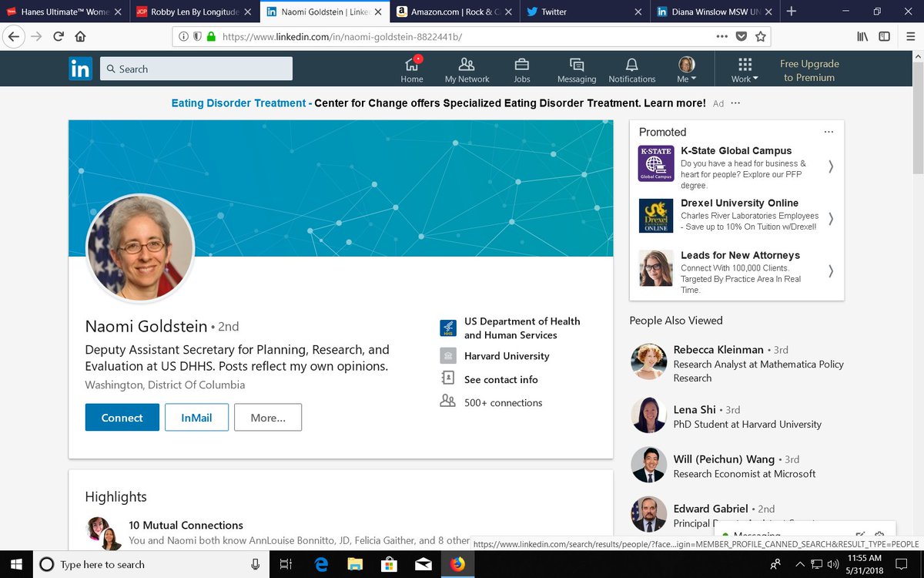Open See contact info link
Image resolution: width=924 pixels, height=578 pixels.
(x=501, y=379)
